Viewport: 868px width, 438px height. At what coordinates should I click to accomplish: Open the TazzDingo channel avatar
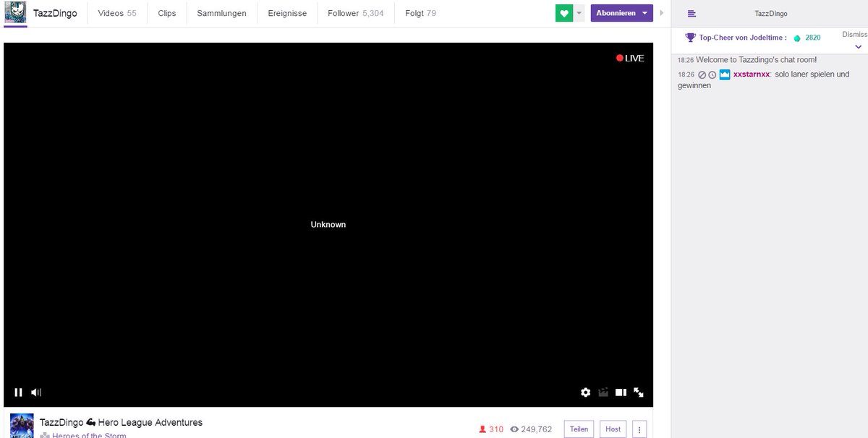tap(15, 12)
